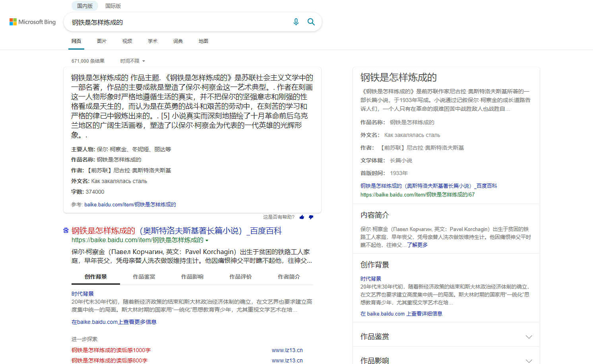The height and width of the screenshot is (364, 593).
Task: Switch to the 词典 search tab
Action: (178, 41)
